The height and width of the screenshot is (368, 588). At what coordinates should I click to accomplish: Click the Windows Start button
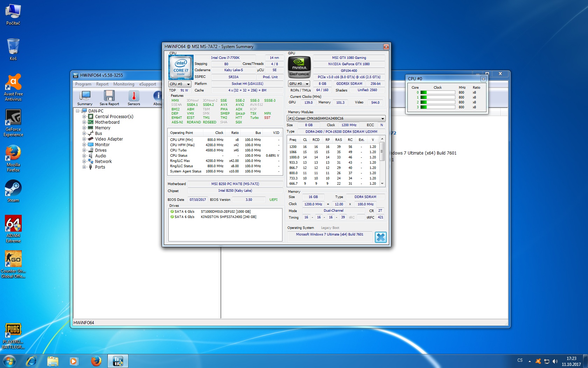[9, 361]
